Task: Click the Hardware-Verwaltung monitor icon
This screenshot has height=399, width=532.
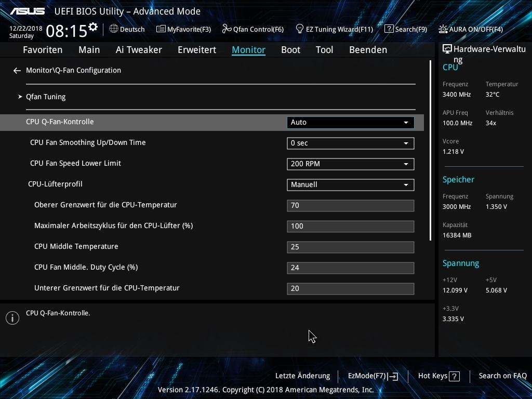Action: [447, 49]
